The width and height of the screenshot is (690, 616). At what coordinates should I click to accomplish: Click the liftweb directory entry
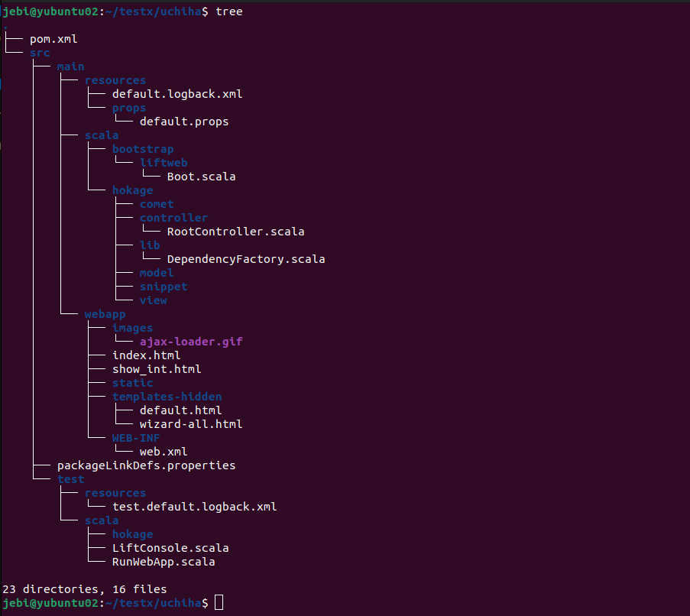[x=164, y=163]
